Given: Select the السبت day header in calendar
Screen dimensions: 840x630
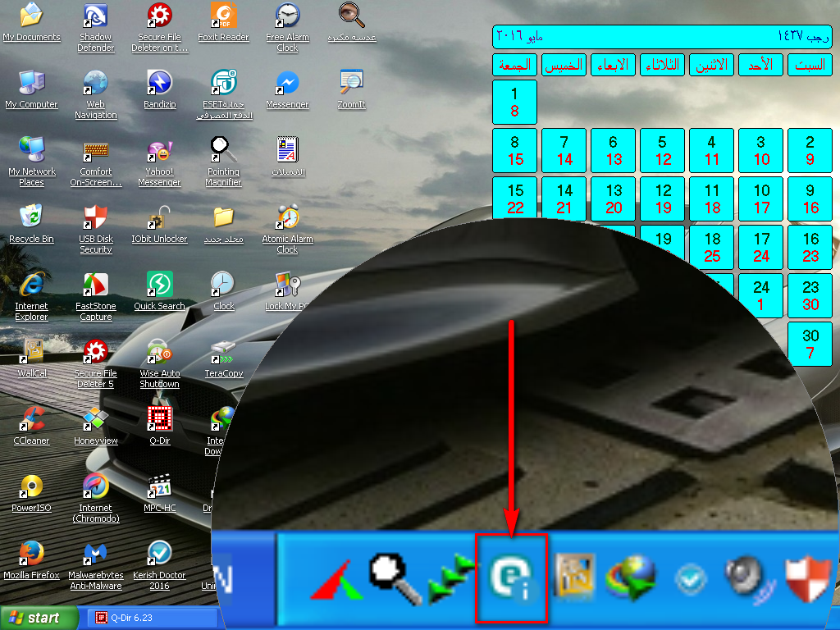Looking at the screenshot, I should click(x=810, y=65).
